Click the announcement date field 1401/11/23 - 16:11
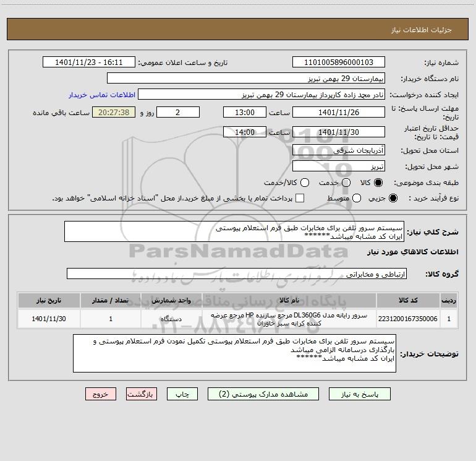476x461 pixels. click(89, 62)
